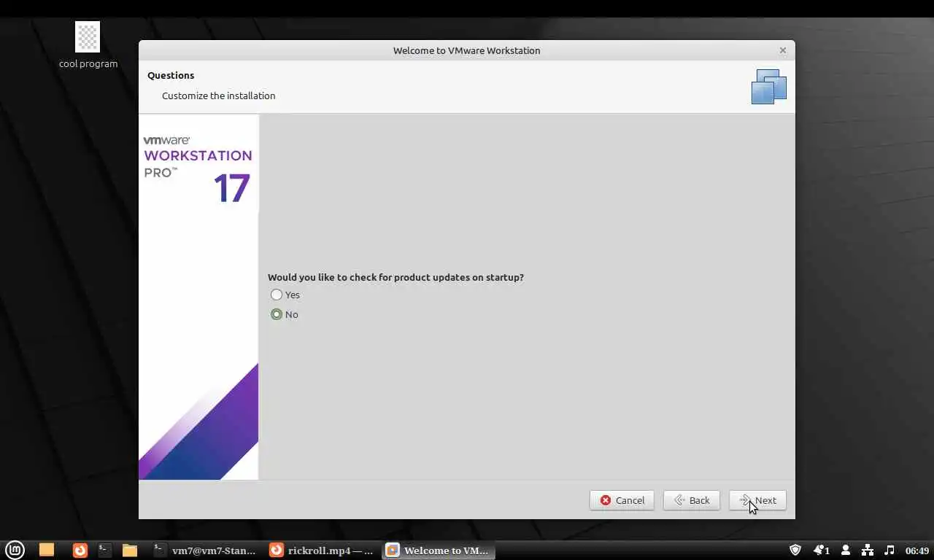Show notifications from the bell tray icon
The height and width of the screenshot is (560, 934).
coord(822,550)
